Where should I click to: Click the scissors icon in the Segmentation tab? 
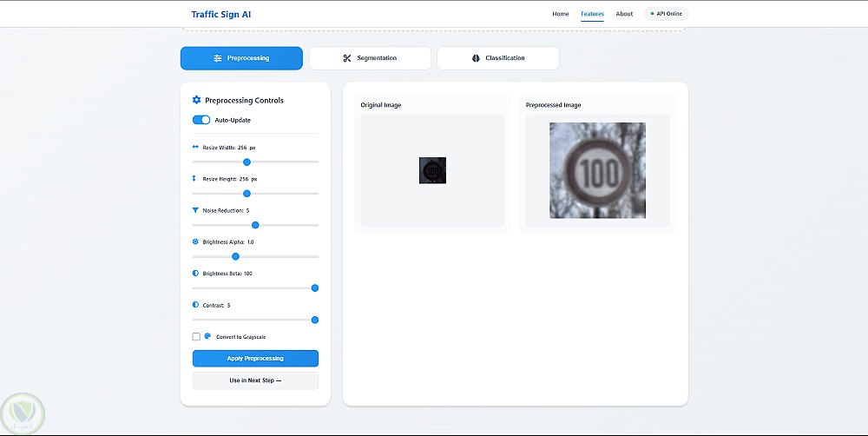coord(347,58)
